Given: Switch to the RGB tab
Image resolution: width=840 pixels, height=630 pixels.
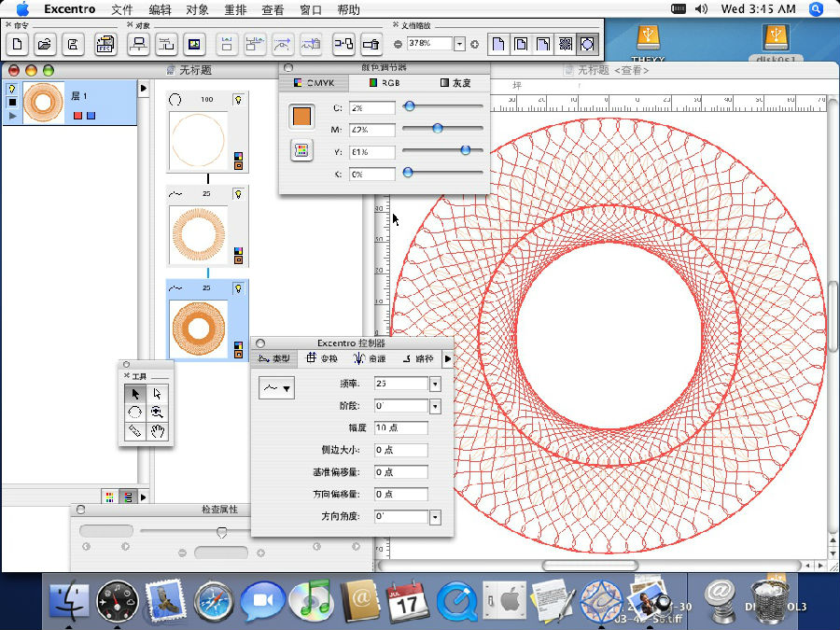Looking at the screenshot, I should pyautogui.click(x=384, y=83).
